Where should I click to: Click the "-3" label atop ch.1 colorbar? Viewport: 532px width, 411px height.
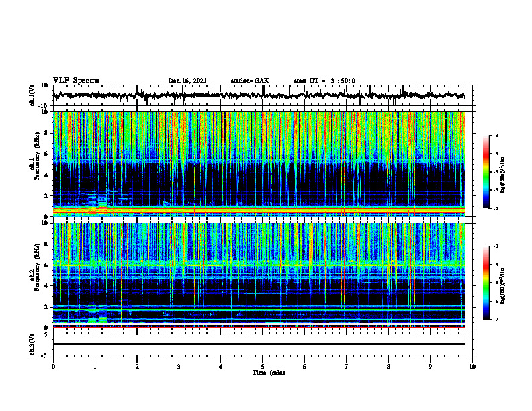click(496, 135)
